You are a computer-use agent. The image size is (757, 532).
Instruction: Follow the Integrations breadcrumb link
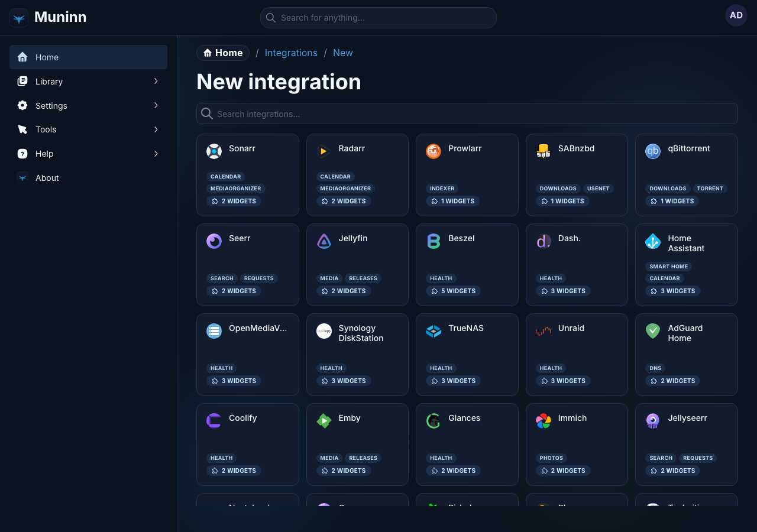(x=291, y=53)
